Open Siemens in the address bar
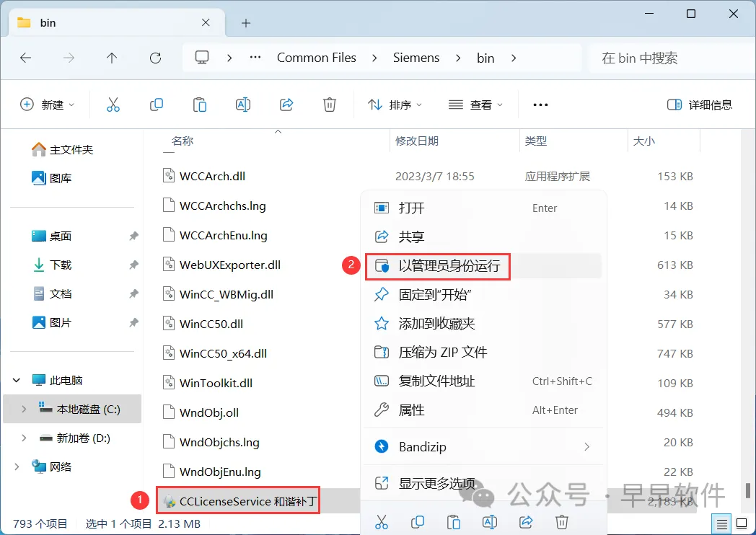 click(416, 58)
